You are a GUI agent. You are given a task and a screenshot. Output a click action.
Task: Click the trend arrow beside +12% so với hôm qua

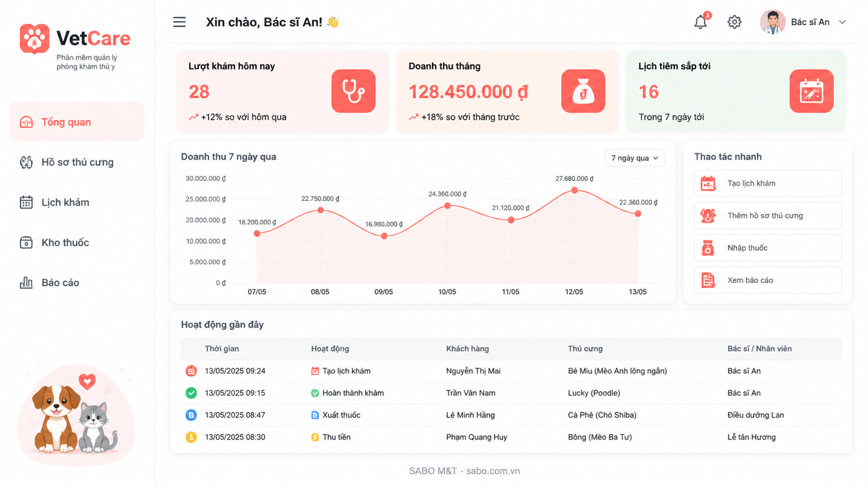[193, 117]
